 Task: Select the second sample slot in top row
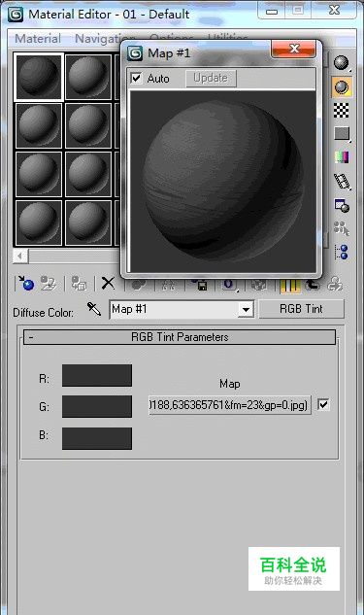[88, 77]
